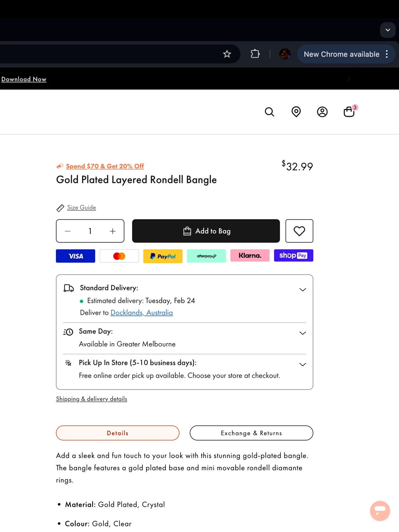Increase quantity with the plus button
This screenshot has height=532, width=399.
[113, 231]
